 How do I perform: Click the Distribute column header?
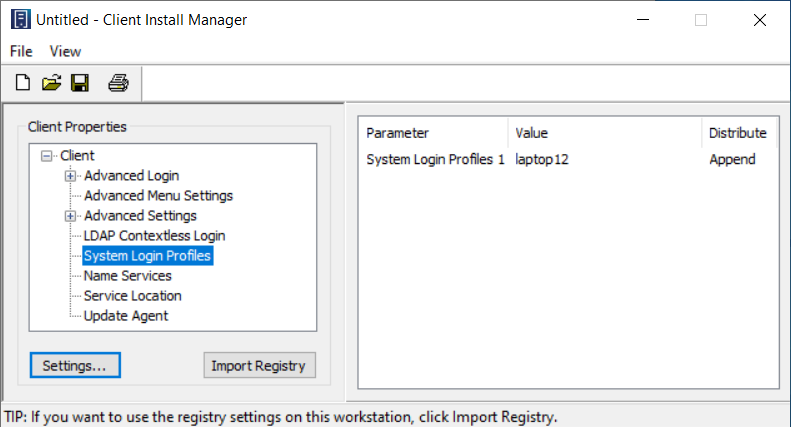click(x=738, y=133)
